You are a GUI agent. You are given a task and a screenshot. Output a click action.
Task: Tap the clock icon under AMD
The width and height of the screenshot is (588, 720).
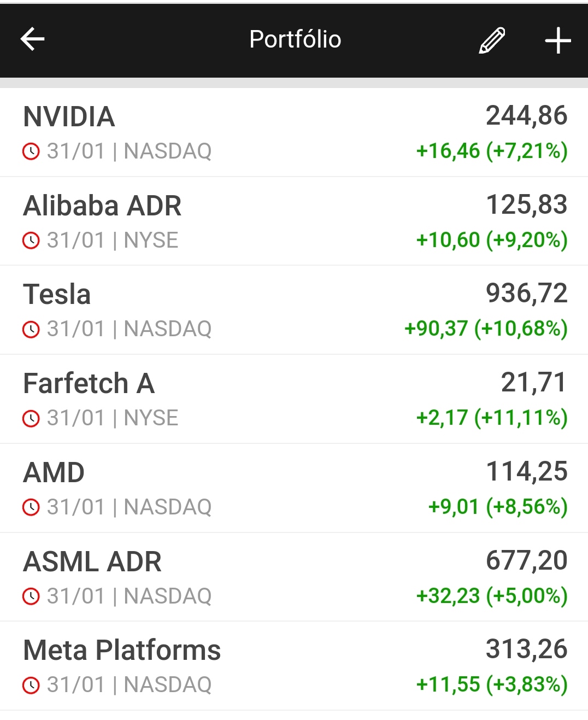(31, 507)
